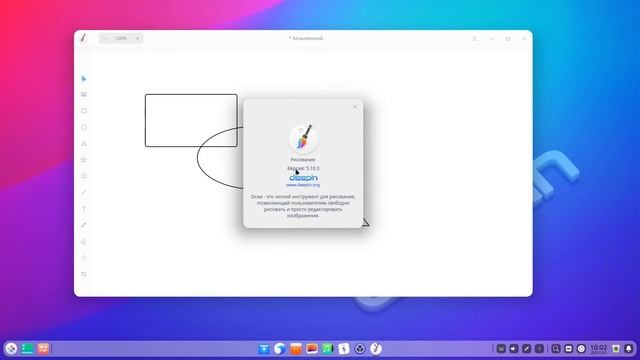Open the App Store from the dock

296,349
